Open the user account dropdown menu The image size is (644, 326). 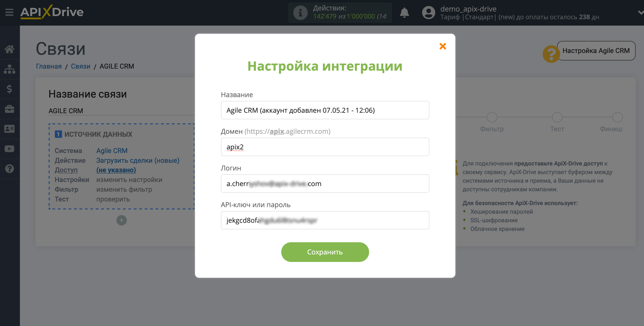coord(639,12)
